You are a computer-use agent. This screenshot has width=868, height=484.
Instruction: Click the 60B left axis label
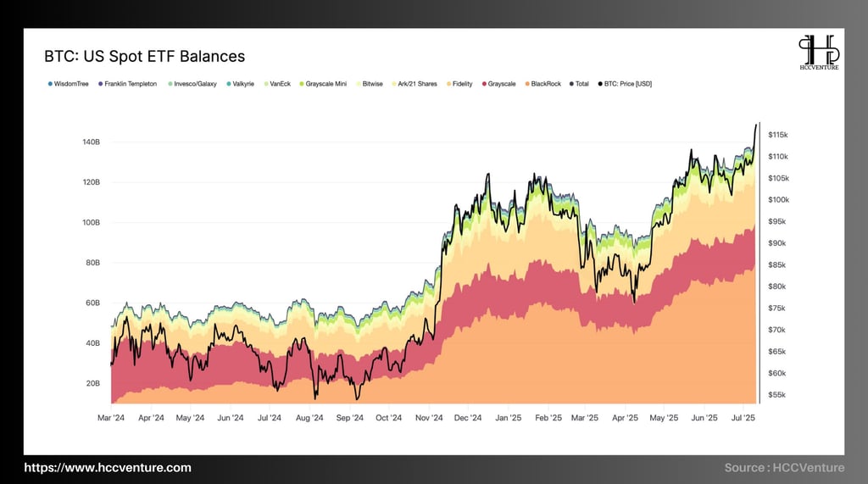(x=93, y=303)
